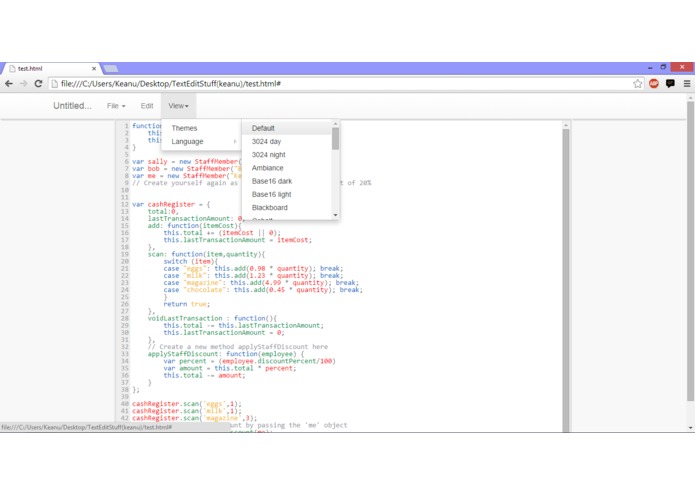Click the 'switch (item){' code line
The image size is (695, 494).
coord(191,261)
